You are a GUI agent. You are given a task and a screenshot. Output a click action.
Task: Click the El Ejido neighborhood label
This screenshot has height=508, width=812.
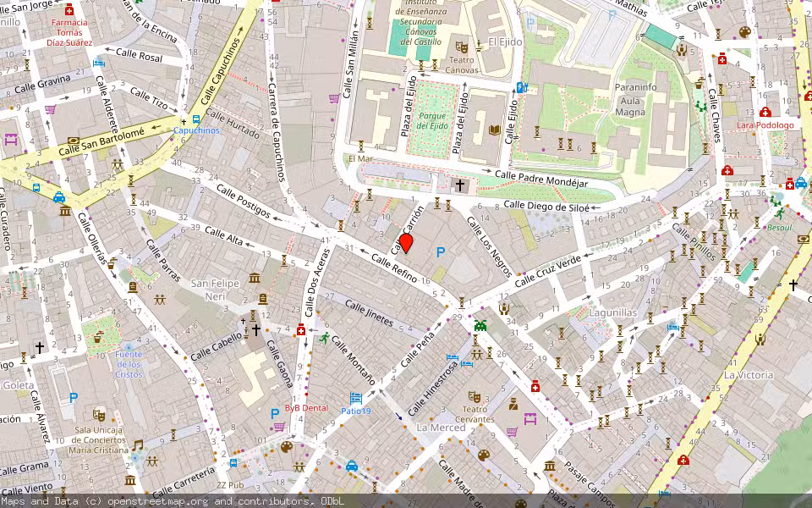(x=506, y=42)
